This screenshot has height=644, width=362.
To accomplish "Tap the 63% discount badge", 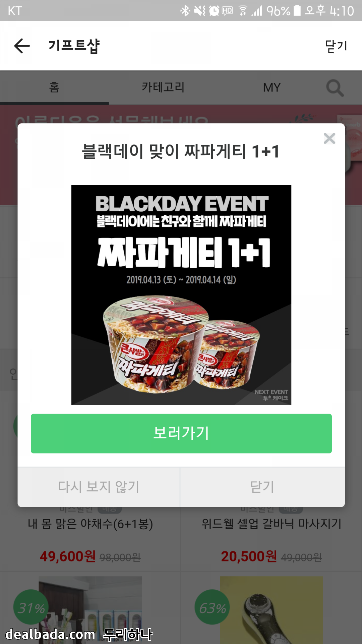I will 213,607.
